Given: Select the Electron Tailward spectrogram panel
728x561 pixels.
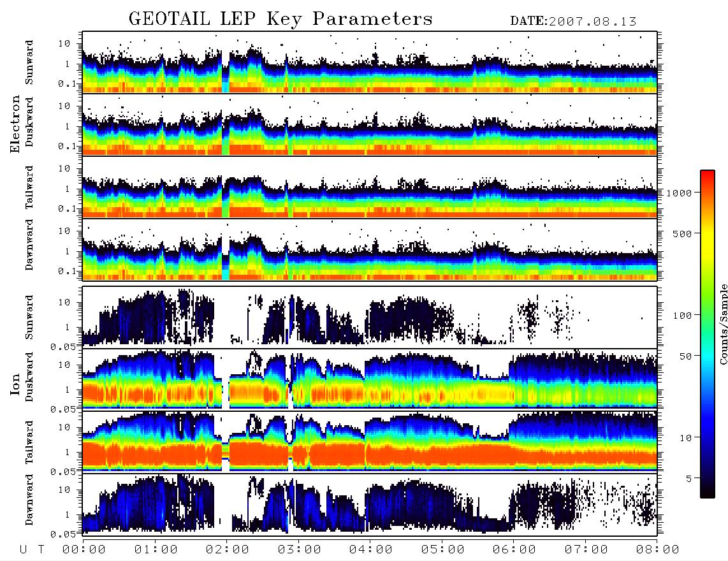Looking at the screenshot, I should coord(370,187).
